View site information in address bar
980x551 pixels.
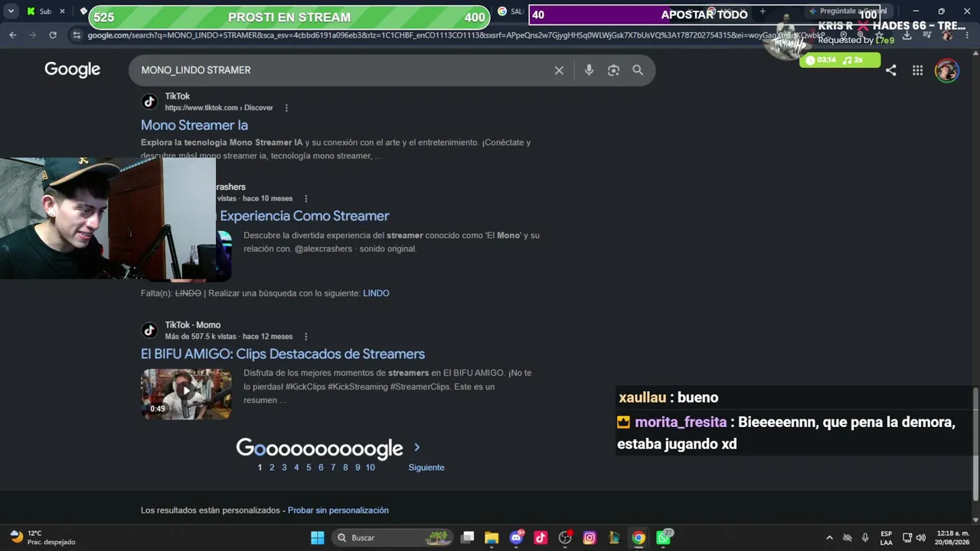click(76, 35)
